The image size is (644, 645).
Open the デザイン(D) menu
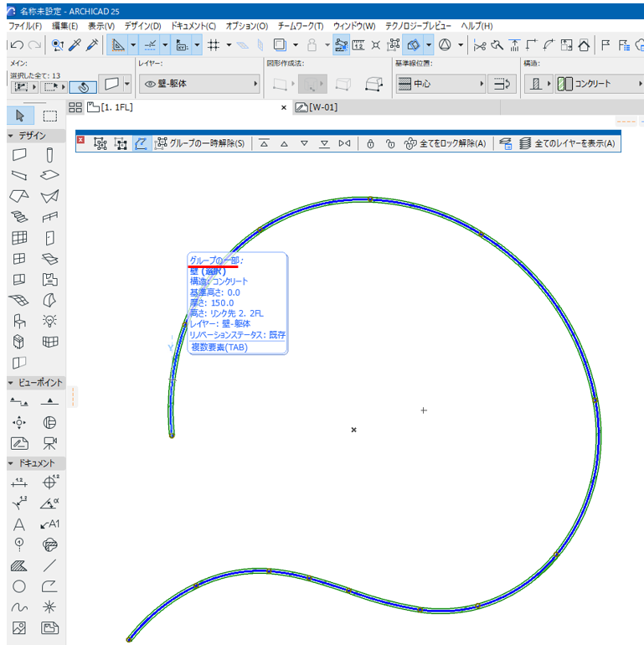point(142,26)
